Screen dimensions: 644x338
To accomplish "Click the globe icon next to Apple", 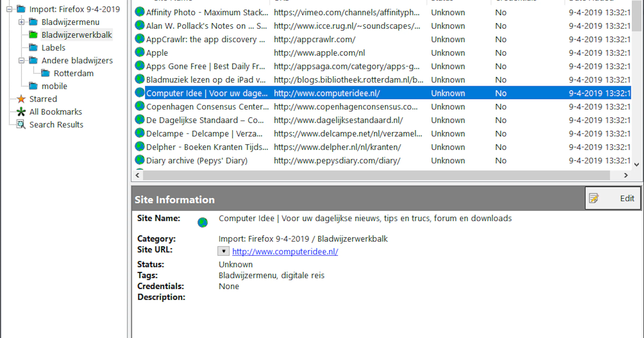I will click(140, 52).
